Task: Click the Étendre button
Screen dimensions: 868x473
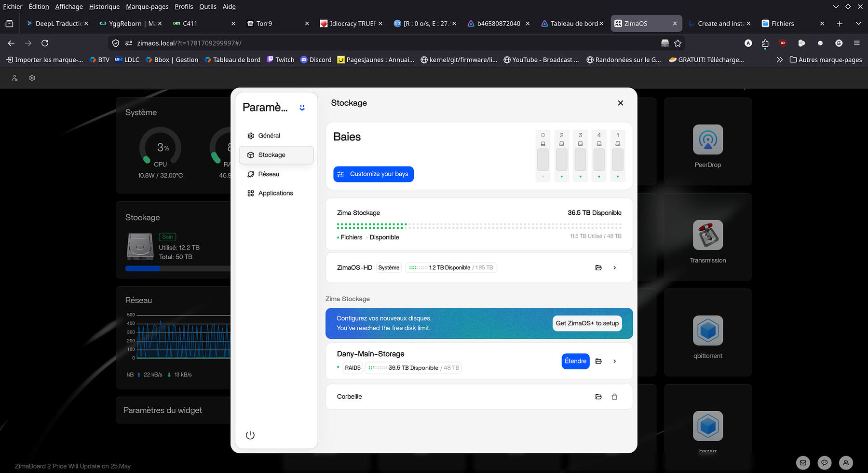Action: [575, 361]
